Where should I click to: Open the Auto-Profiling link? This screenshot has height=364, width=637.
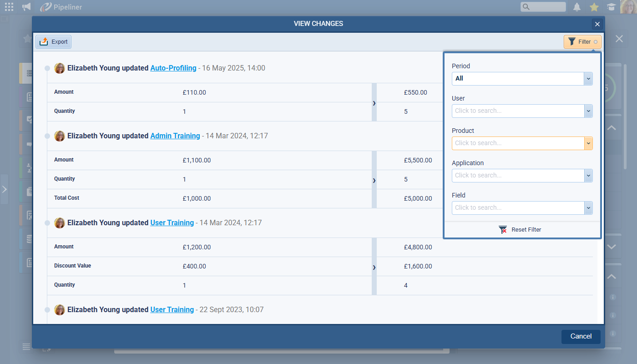pos(173,68)
